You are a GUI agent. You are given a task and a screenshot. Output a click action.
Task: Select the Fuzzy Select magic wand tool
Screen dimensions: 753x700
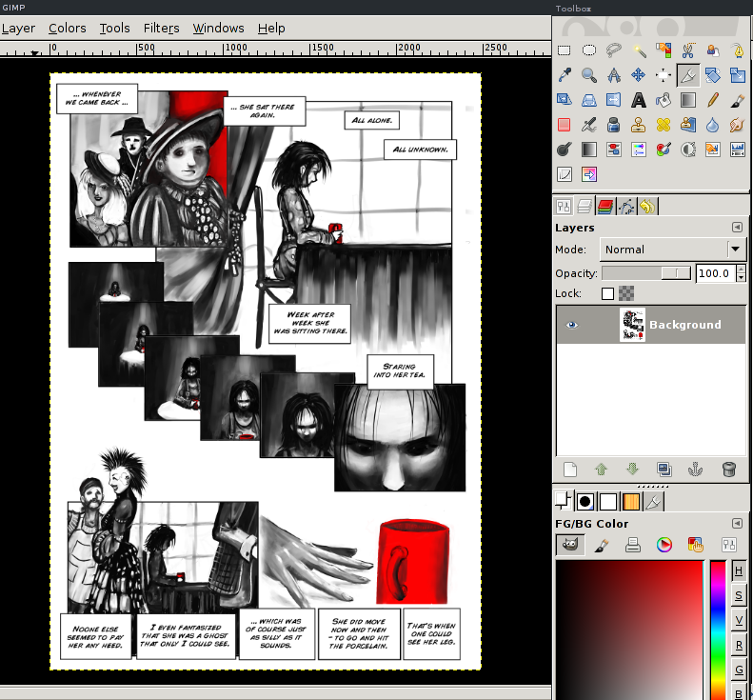[639, 50]
